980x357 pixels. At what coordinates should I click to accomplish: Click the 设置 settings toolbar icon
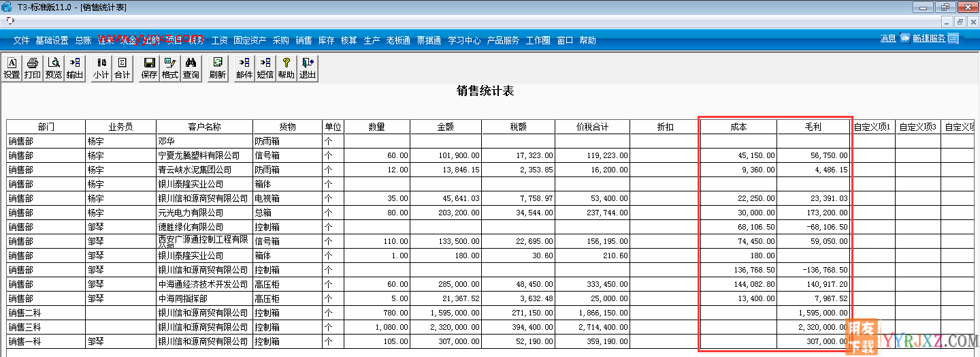pos(12,68)
